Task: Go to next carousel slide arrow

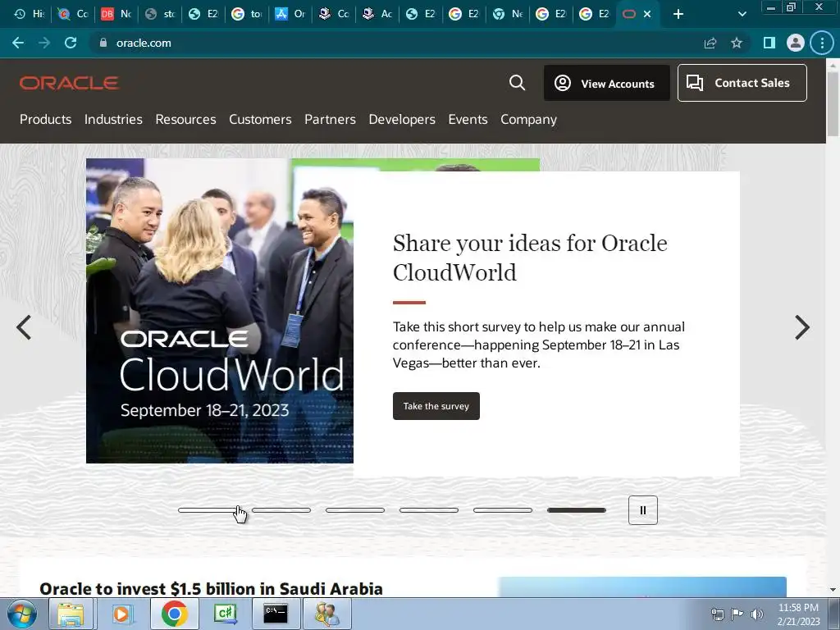Action: tap(802, 327)
